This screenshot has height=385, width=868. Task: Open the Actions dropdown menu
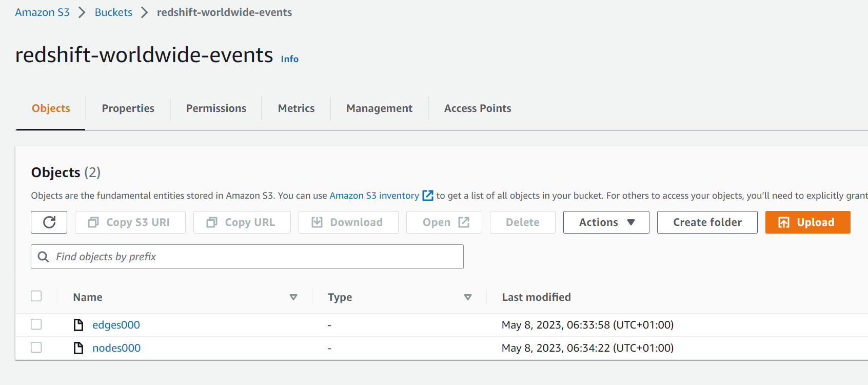tap(606, 222)
